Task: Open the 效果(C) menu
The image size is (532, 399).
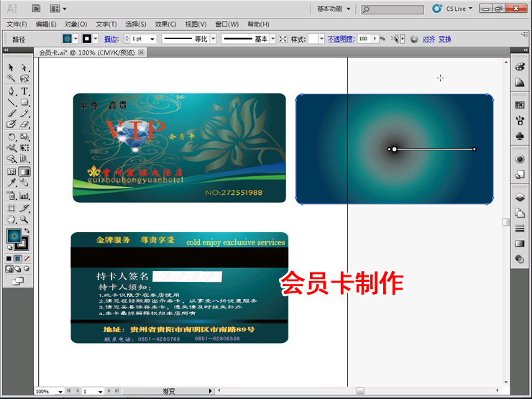Action: coord(165,24)
